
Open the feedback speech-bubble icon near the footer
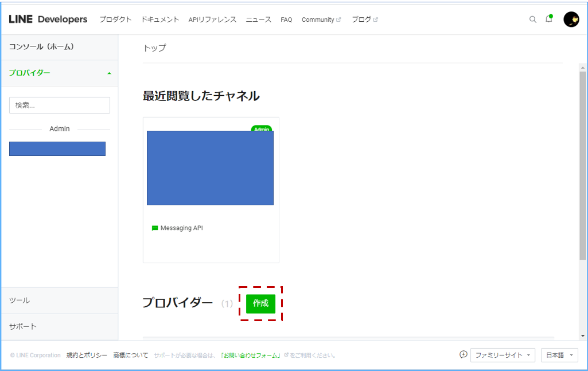464,355
